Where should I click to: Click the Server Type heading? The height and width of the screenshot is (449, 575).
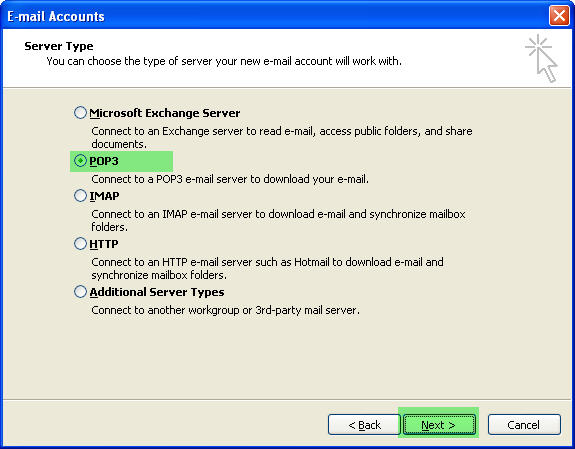[59, 46]
